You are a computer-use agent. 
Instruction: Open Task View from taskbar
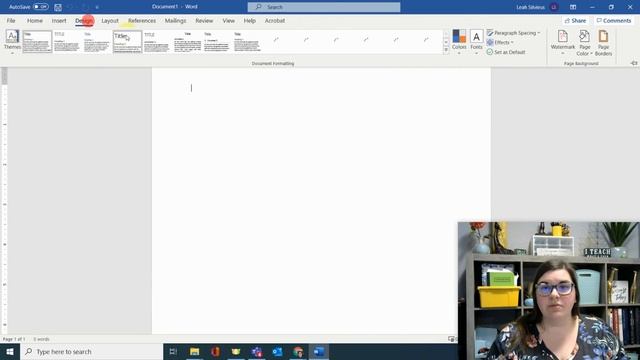(173, 351)
